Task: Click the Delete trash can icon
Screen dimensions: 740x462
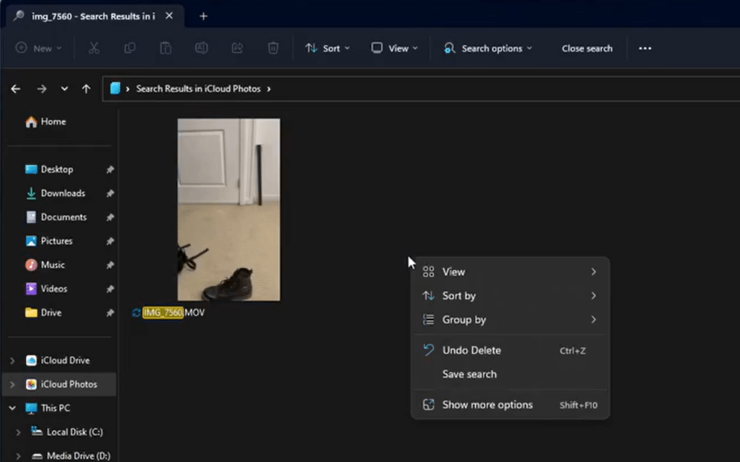Action: 273,48
